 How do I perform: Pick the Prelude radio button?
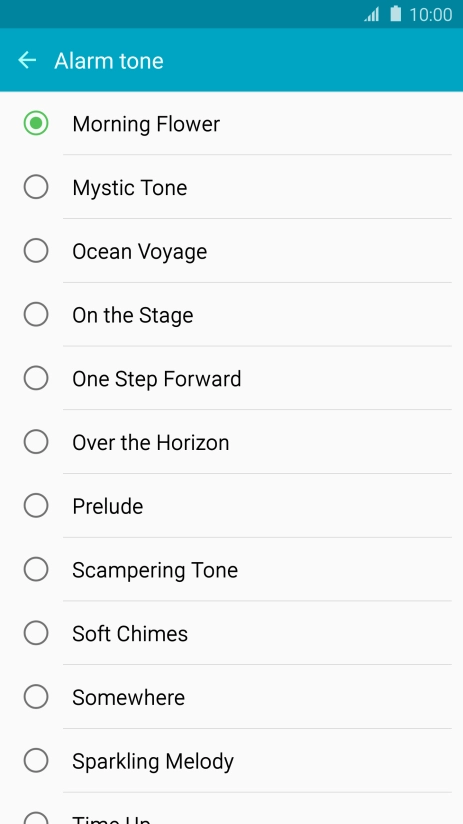pos(36,506)
